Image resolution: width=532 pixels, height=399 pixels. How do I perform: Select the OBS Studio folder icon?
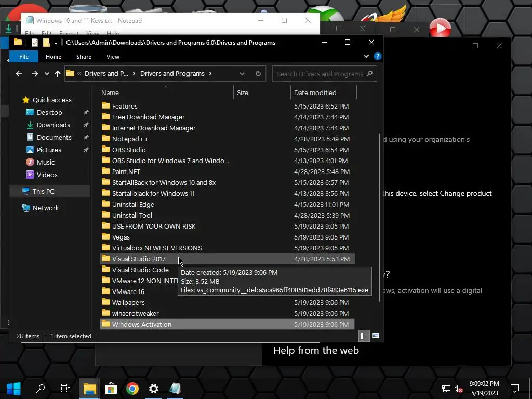(106, 149)
